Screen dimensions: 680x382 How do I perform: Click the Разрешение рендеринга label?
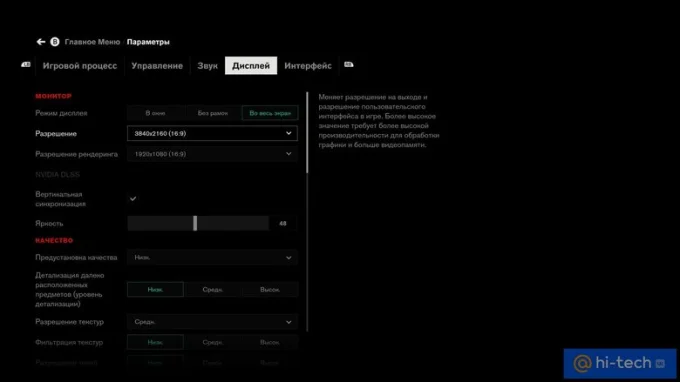point(76,154)
